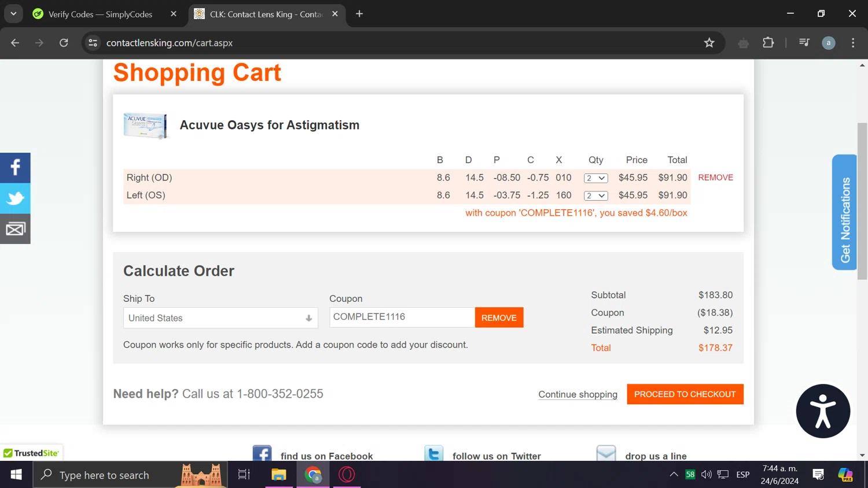
Task: Click the TrustedSite badge
Action: click(31, 453)
